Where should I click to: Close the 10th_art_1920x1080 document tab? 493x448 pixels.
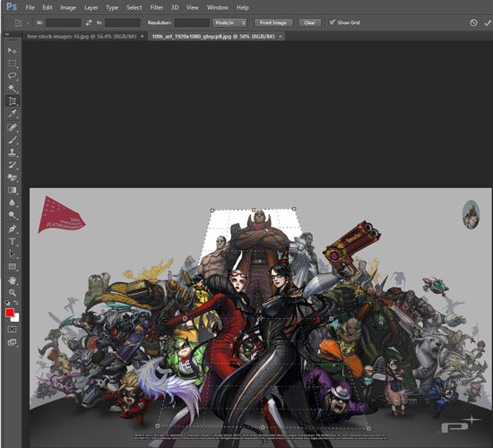(x=281, y=37)
